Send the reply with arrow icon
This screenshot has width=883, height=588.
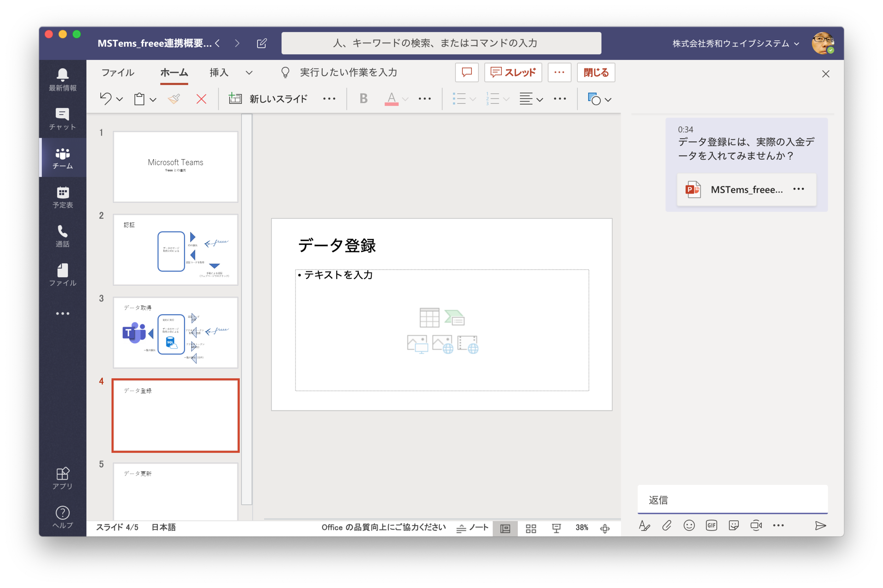820,525
